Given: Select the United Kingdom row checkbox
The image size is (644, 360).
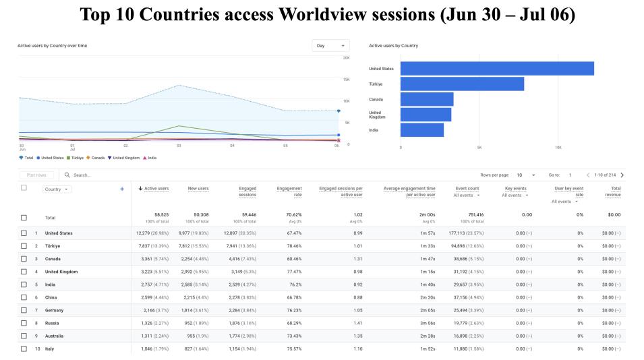Looking at the screenshot, I should click(24, 271).
